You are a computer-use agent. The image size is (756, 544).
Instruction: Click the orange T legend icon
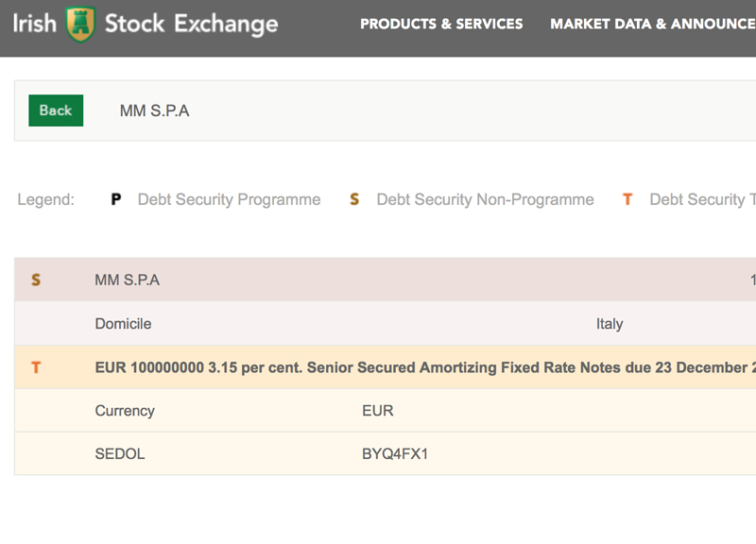coord(627,199)
